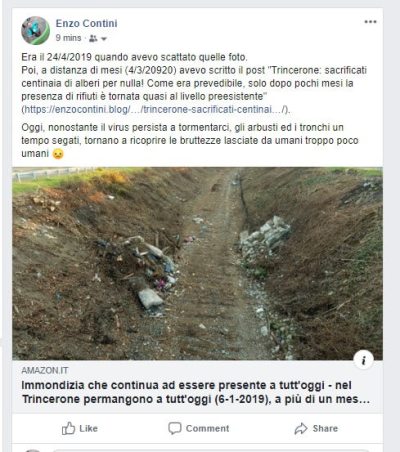Viewport: 400px width, 452px height.
Task: Comment on the post via Comment label
Action: pos(207,428)
